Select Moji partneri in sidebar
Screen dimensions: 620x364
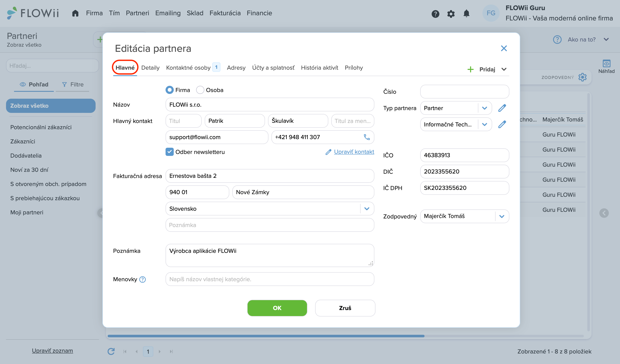pyautogui.click(x=26, y=212)
